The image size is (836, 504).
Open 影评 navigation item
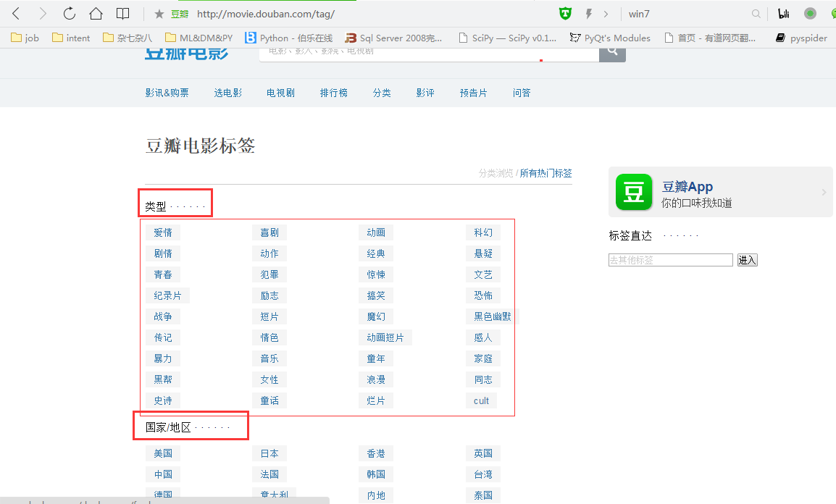tap(425, 93)
